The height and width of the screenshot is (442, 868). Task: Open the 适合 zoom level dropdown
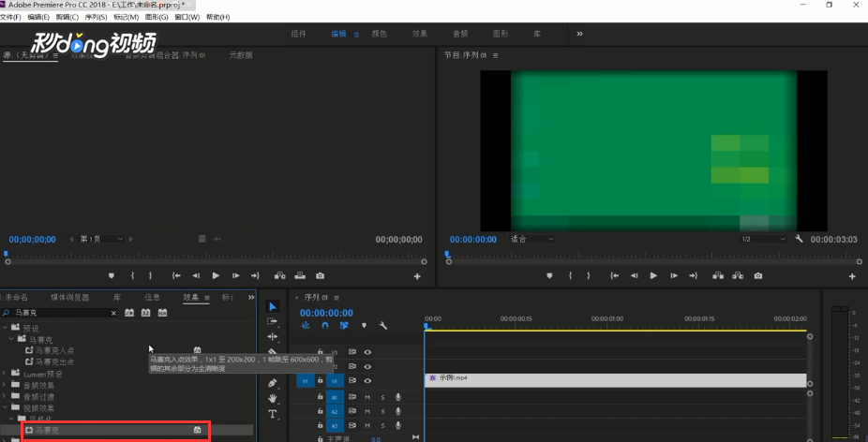531,239
